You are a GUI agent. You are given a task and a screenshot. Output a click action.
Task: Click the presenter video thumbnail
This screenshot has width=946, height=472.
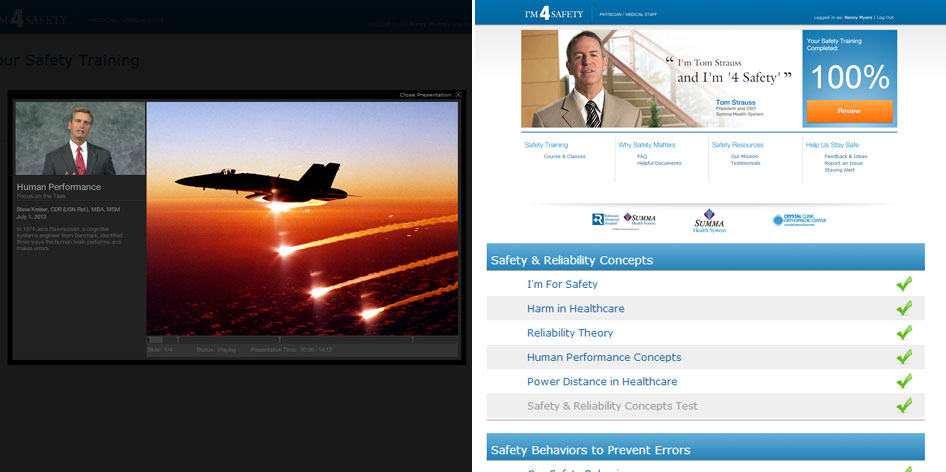coord(80,138)
